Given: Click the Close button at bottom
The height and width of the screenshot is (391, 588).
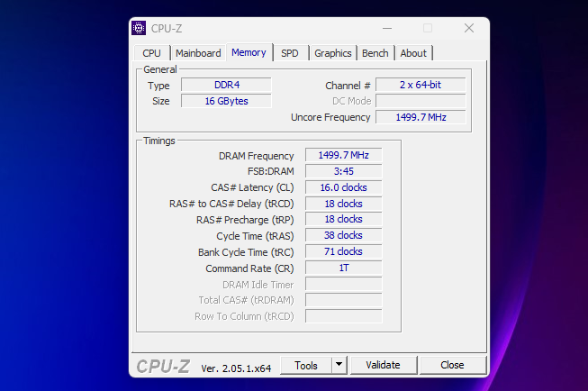Looking at the screenshot, I should click(x=452, y=365).
